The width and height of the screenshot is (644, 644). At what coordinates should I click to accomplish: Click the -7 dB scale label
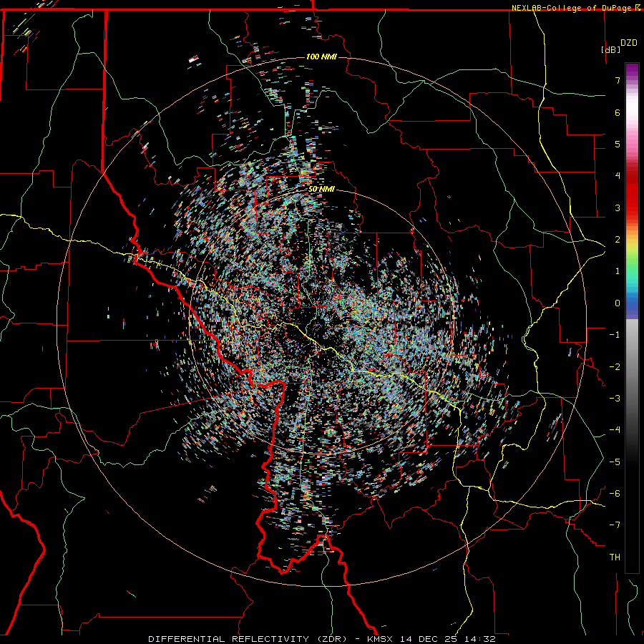coord(615,525)
